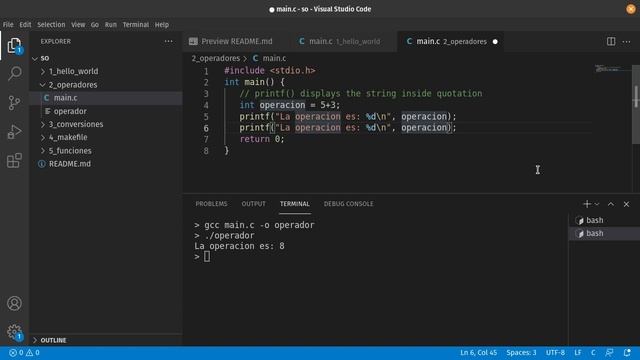
Task: Click Ln 6, Col 45 status entry
Action: [x=478, y=353]
